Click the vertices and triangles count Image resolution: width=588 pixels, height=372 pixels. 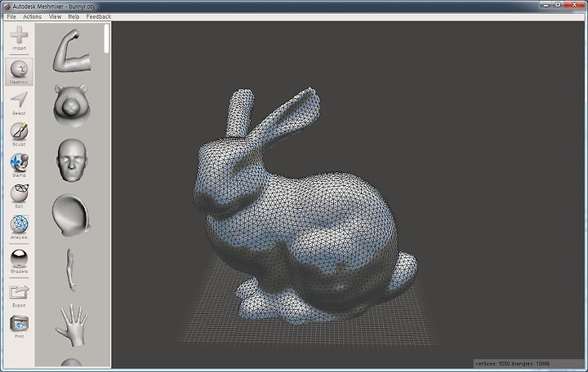click(x=512, y=363)
